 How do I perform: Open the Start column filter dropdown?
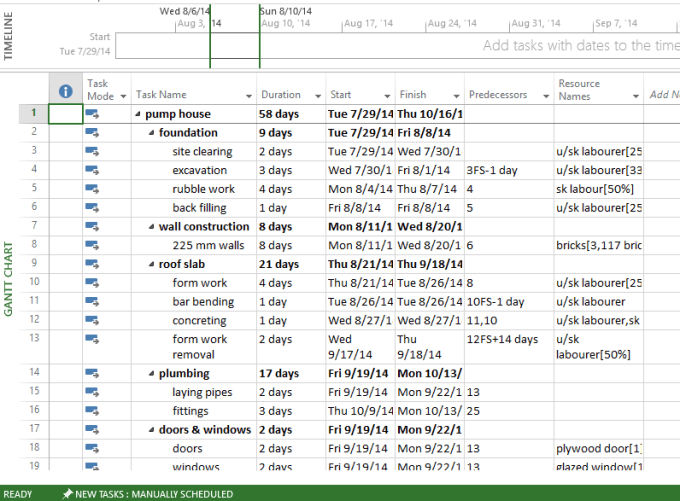(x=387, y=96)
